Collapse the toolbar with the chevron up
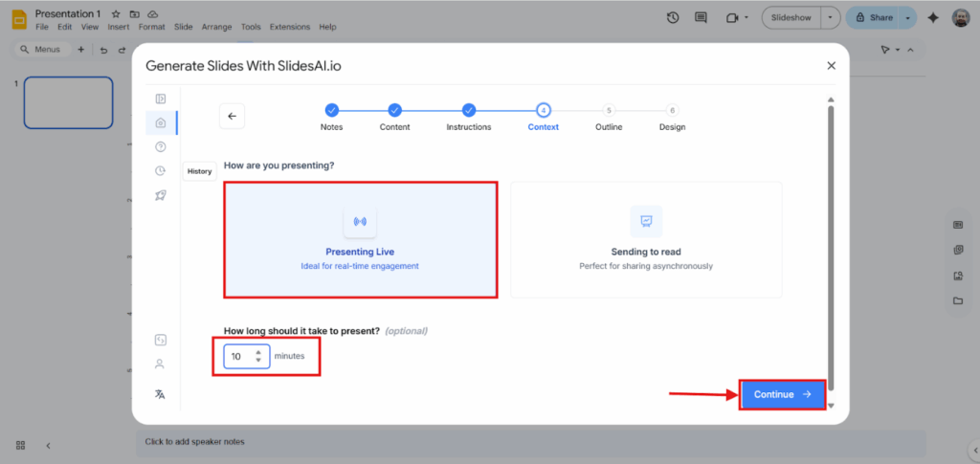 909,50
